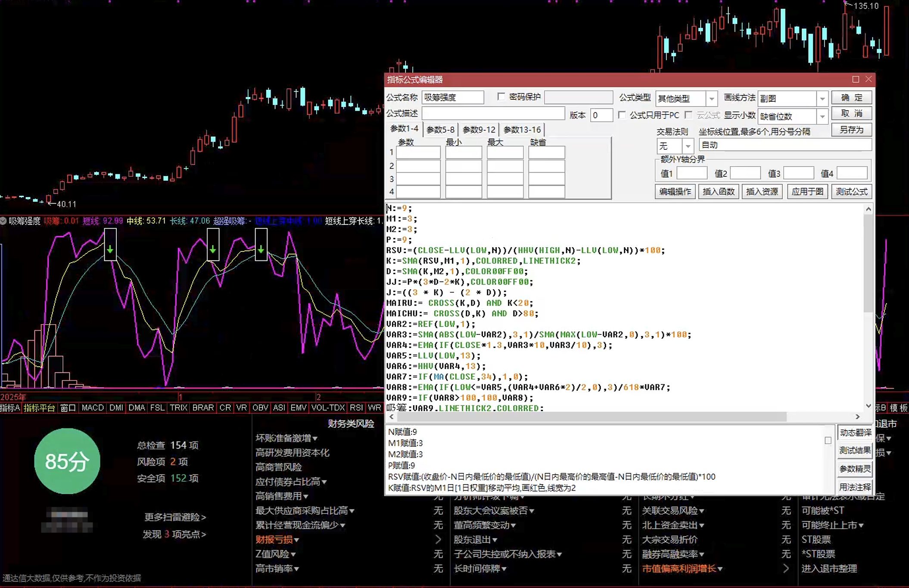Open the 参数精灵 side button
The height and width of the screenshot is (588, 909).
click(x=855, y=469)
